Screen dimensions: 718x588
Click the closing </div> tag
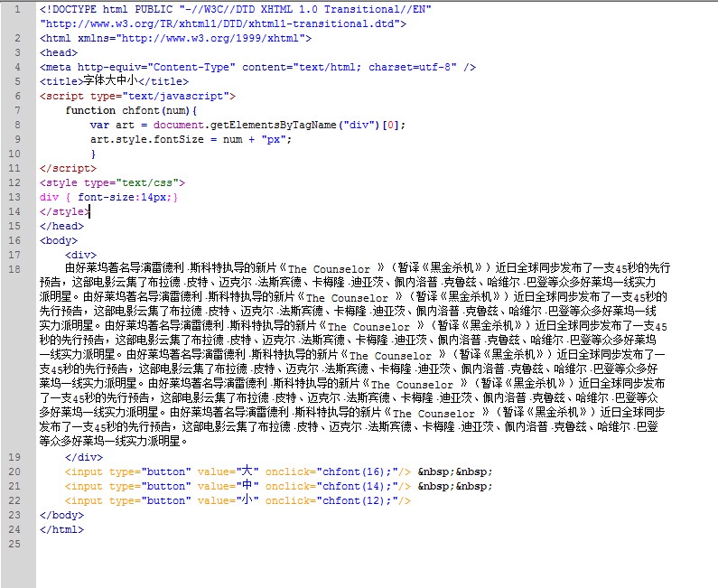click(84, 458)
